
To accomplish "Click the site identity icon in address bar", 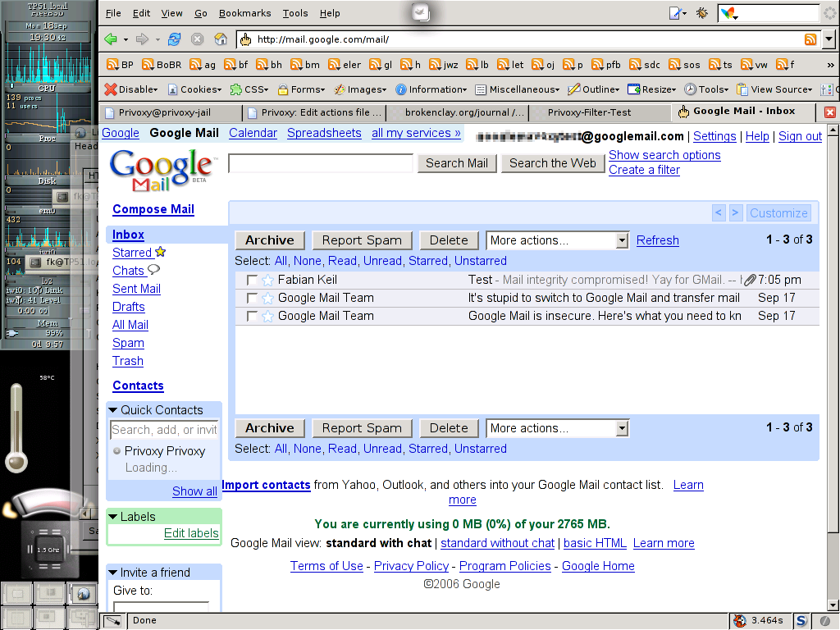I will tap(245, 39).
